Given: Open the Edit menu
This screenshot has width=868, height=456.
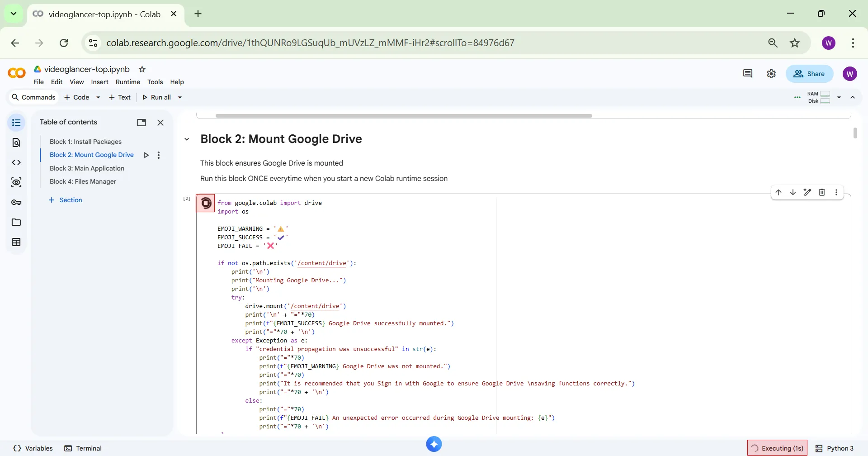Looking at the screenshot, I should tap(57, 82).
